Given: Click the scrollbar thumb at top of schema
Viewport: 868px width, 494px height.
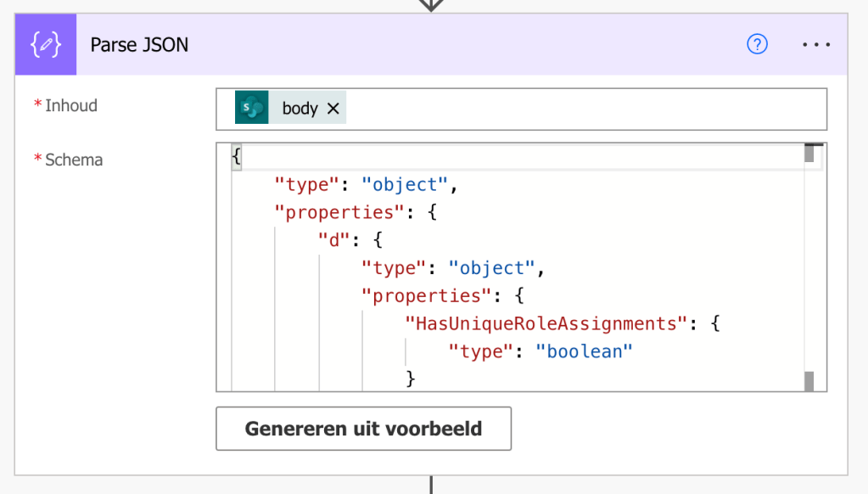Looking at the screenshot, I should pyautogui.click(x=809, y=154).
